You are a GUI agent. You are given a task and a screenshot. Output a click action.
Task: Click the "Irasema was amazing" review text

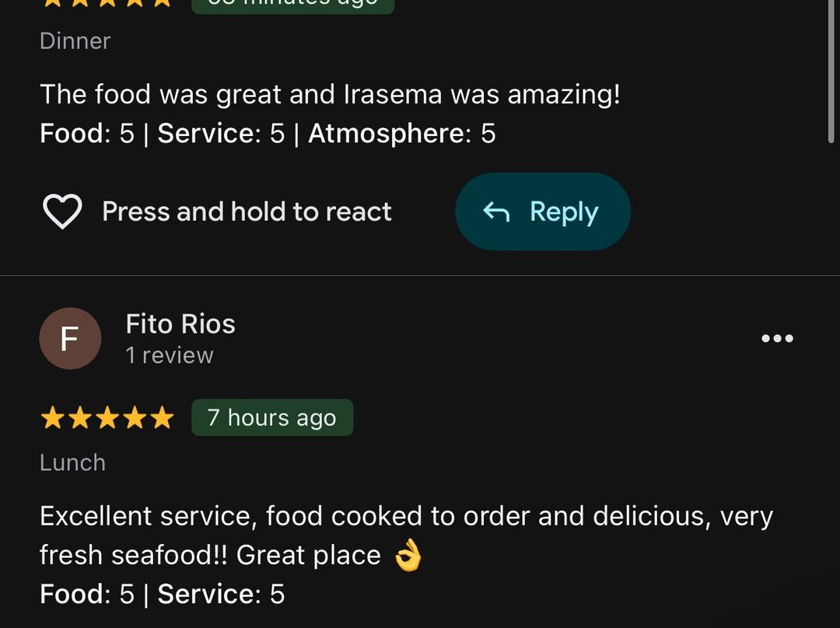click(x=330, y=95)
